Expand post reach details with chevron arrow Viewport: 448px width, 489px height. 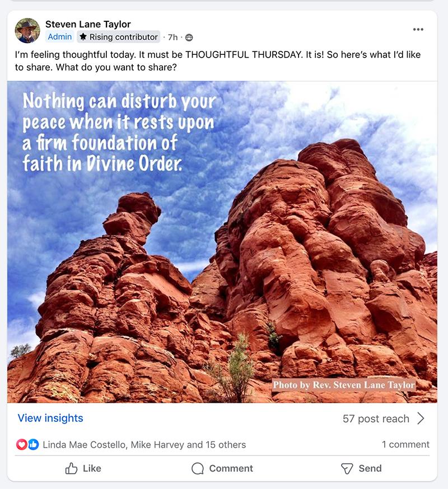click(421, 419)
